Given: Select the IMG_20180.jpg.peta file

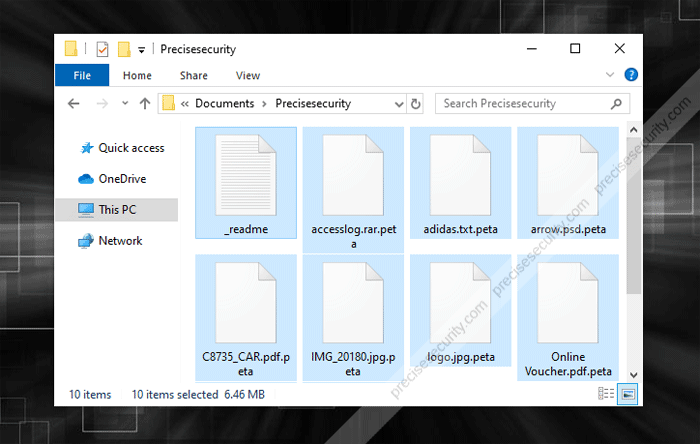Looking at the screenshot, I should [x=353, y=318].
